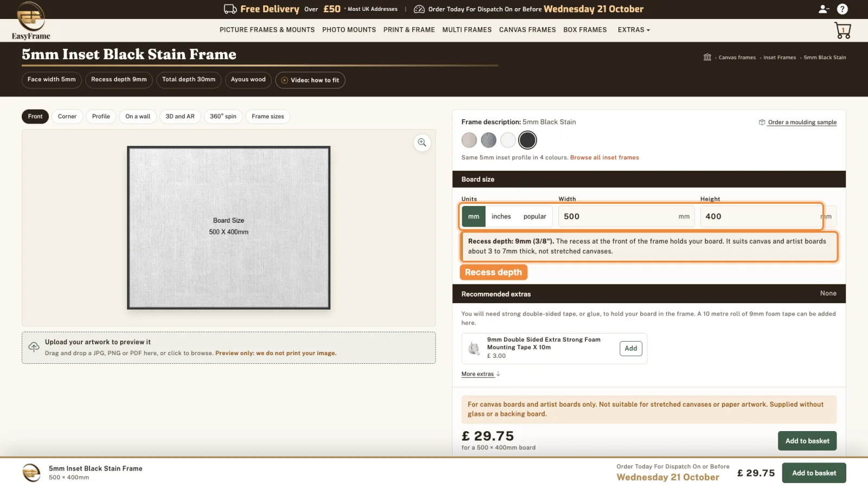This screenshot has width=868, height=488.
Task: Switch to Frame sizes tab
Action: [x=268, y=117]
